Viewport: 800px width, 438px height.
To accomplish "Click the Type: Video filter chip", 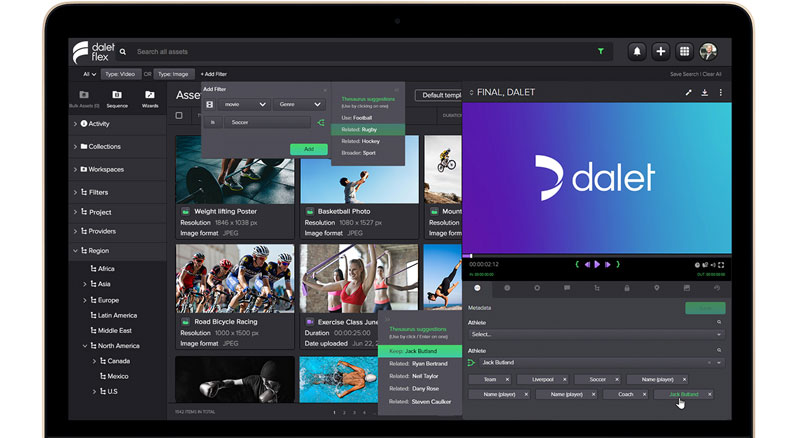I will [120, 74].
